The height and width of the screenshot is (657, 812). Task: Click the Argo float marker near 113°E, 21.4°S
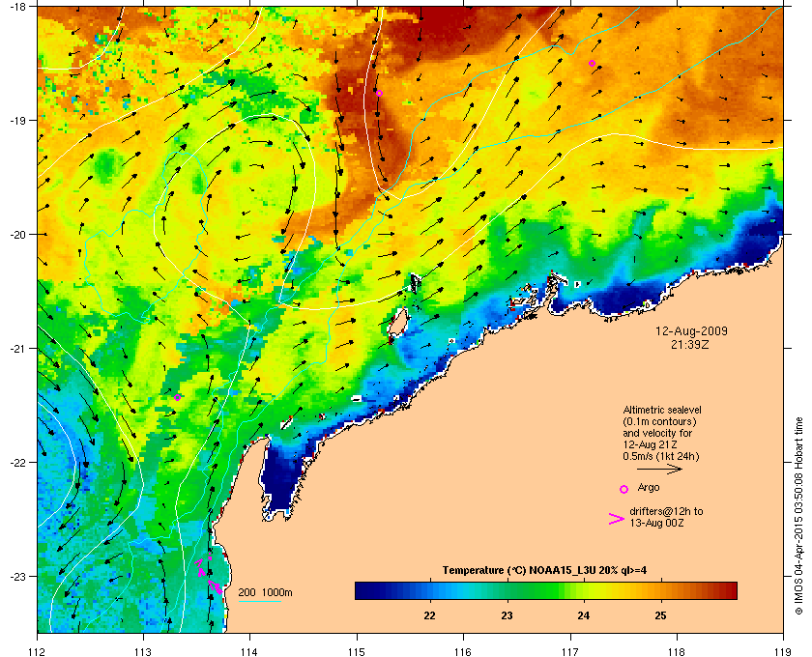click(177, 397)
